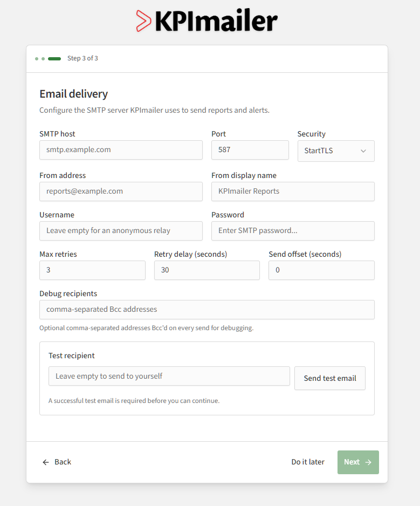Click the 'SMTP host' label
The width and height of the screenshot is (420, 506).
pyautogui.click(x=57, y=134)
